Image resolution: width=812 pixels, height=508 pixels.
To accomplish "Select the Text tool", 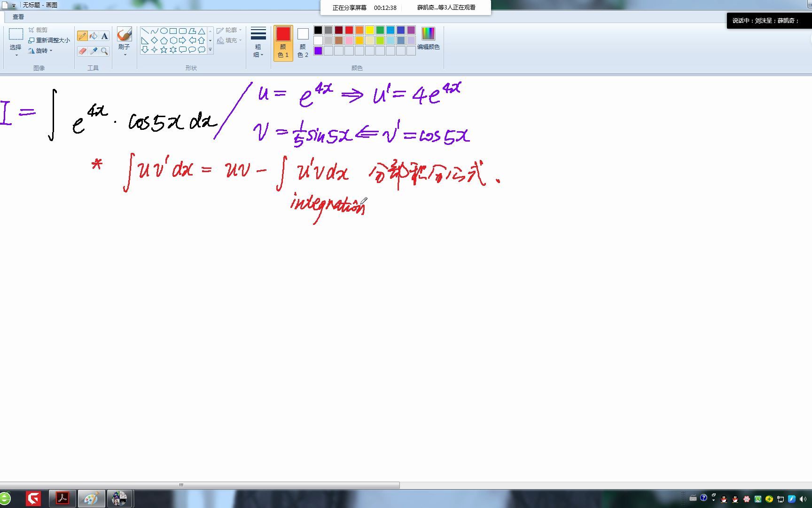I will (x=104, y=36).
